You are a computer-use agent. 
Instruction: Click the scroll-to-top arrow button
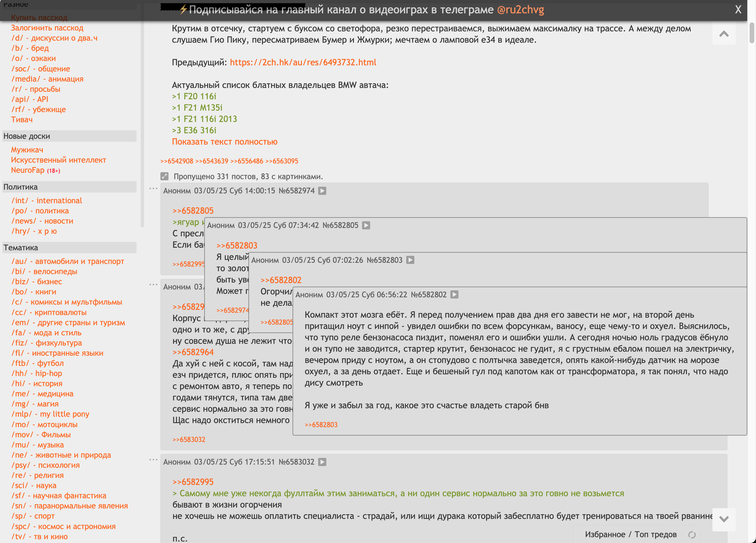point(724,34)
